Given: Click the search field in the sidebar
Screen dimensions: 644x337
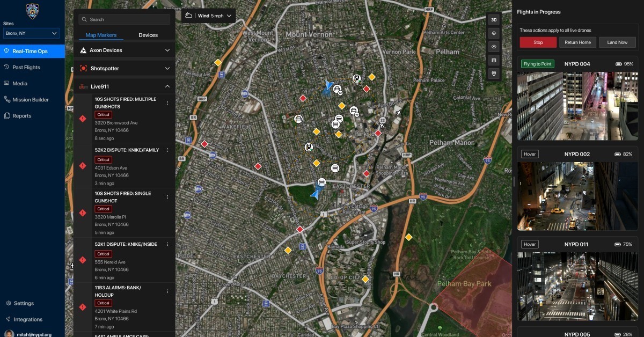Looking at the screenshot, I should pos(124,19).
